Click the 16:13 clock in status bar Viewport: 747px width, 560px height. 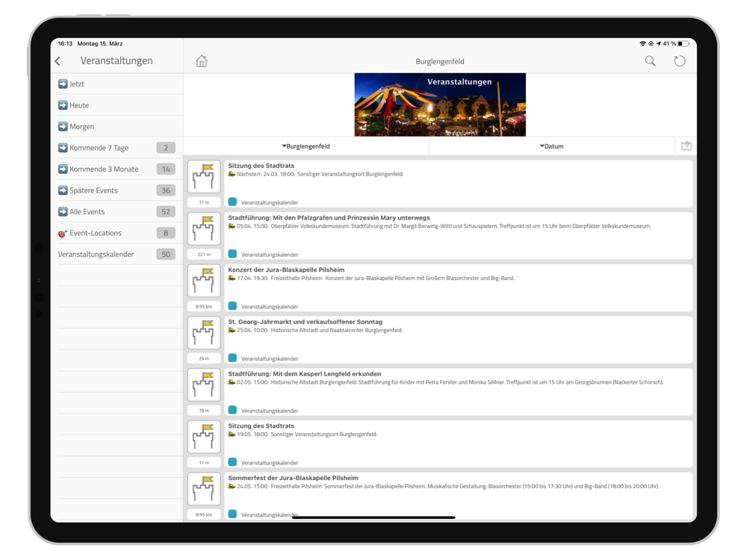(x=65, y=43)
